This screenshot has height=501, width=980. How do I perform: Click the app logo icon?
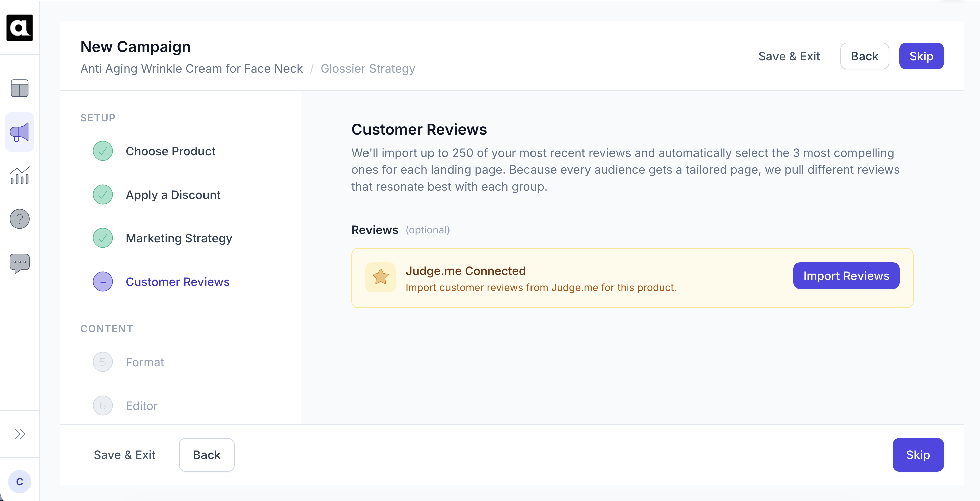coord(20,28)
